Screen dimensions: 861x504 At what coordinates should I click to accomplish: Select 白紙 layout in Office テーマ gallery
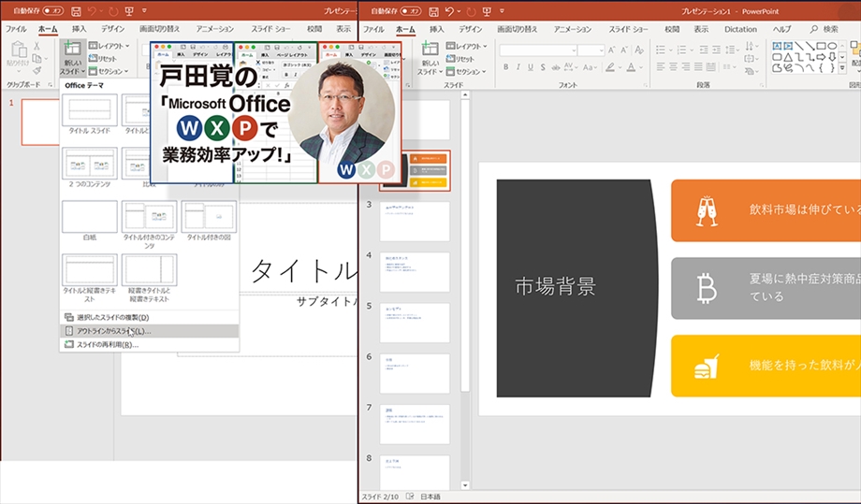coord(90,221)
